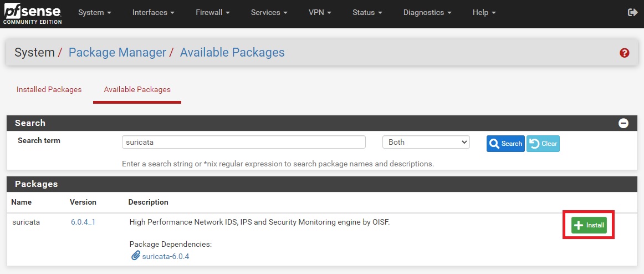The image size is (644, 274).
Task: Click the regular expression hint text
Action: coord(278,164)
